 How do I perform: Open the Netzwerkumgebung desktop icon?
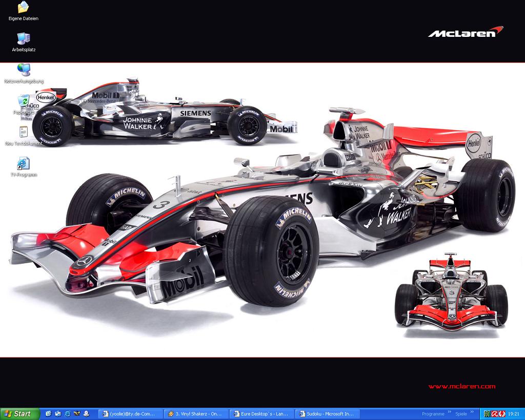(23, 70)
